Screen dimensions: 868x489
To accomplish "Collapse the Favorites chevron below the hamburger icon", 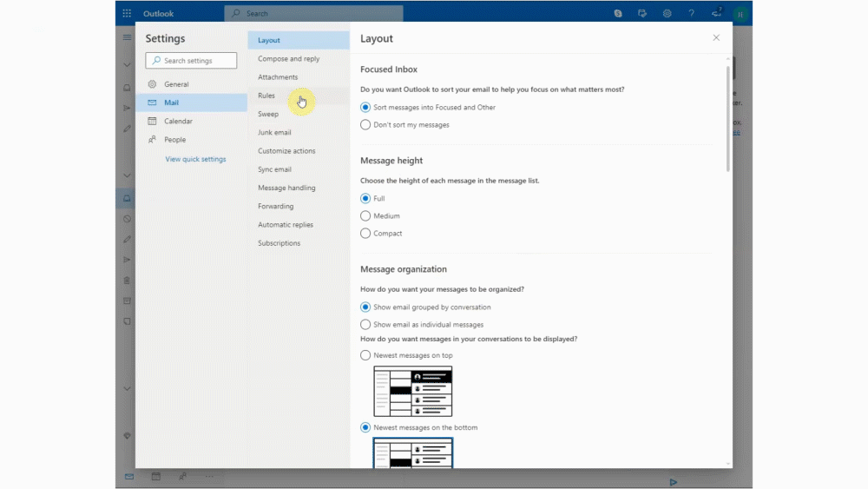I will [127, 65].
